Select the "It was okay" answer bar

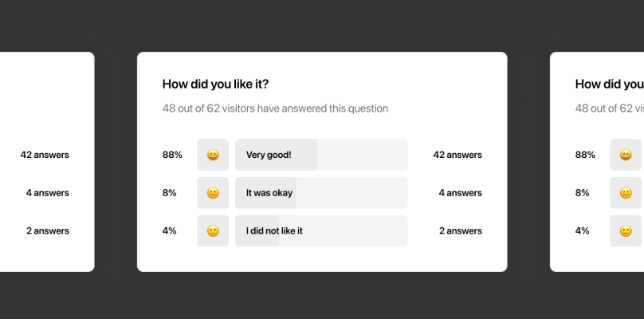tap(321, 193)
